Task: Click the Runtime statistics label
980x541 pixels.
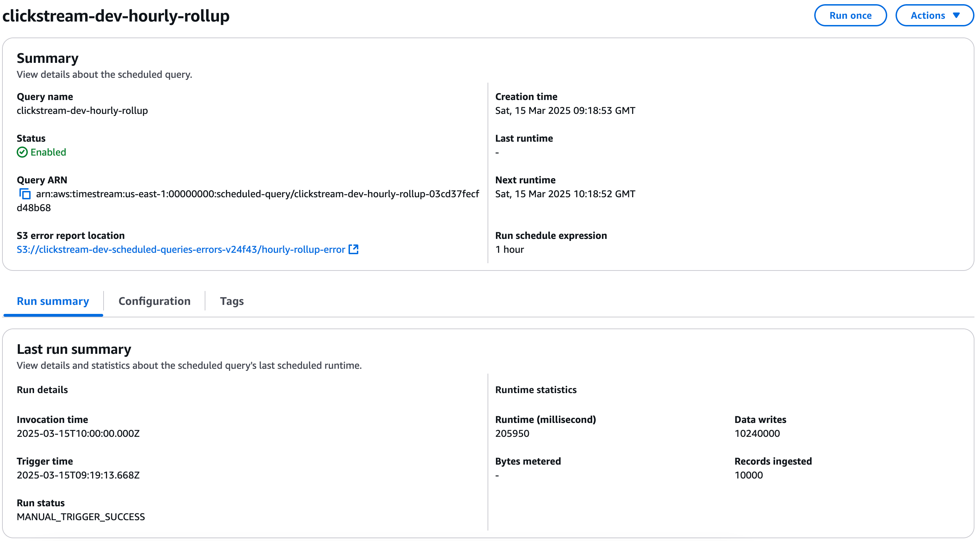Action: 536,390
